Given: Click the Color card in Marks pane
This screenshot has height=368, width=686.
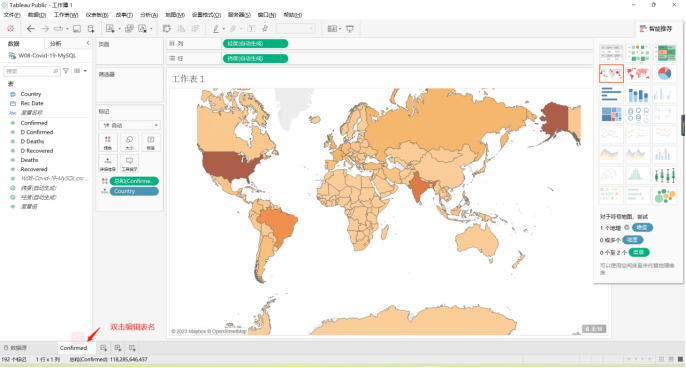Looking at the screenshot, I should pos(108,143).
